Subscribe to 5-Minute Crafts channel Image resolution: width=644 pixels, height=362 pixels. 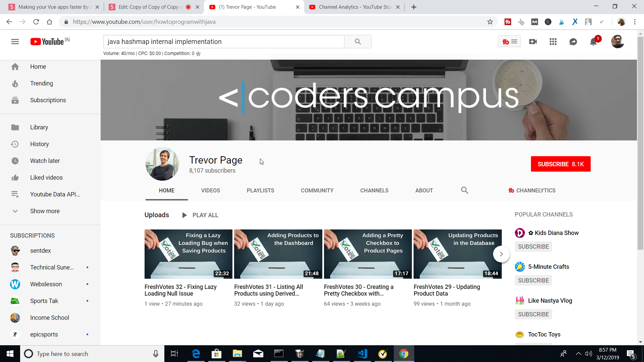pos(533,281)
